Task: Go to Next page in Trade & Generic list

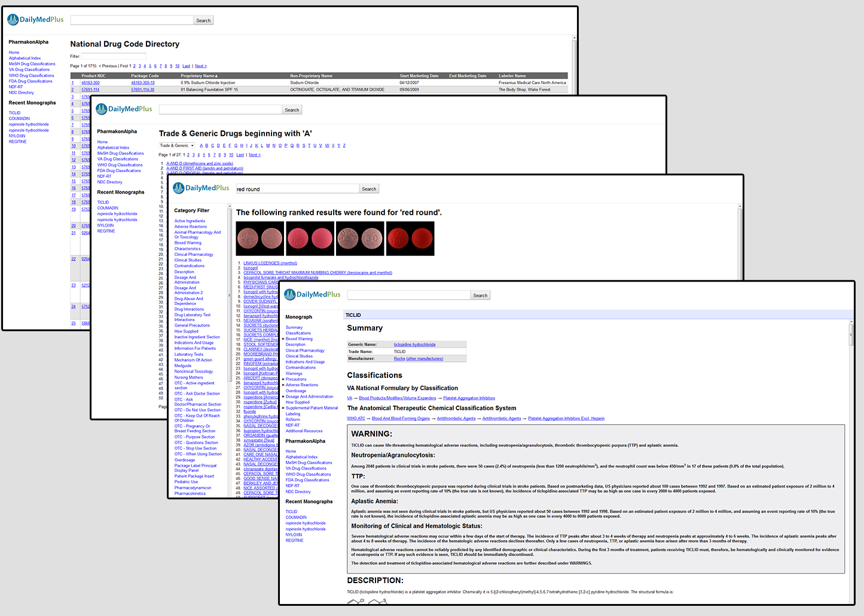Action: click(255, 155)
